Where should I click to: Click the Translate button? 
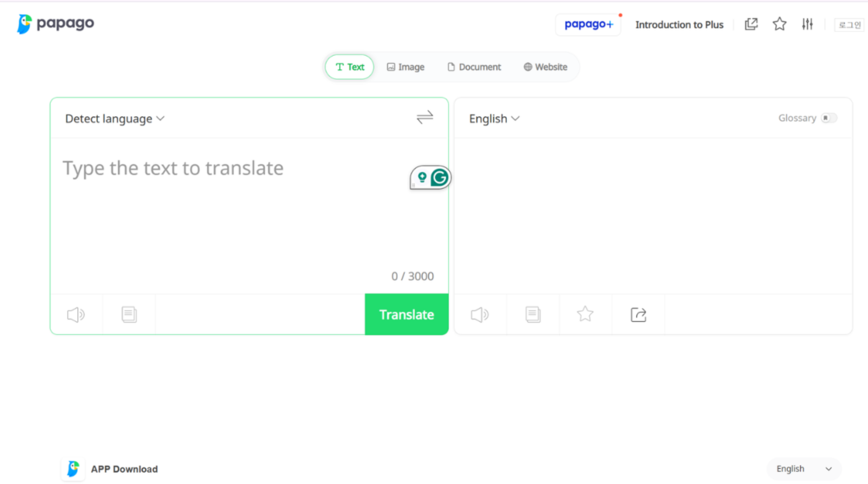click(406, 314)
